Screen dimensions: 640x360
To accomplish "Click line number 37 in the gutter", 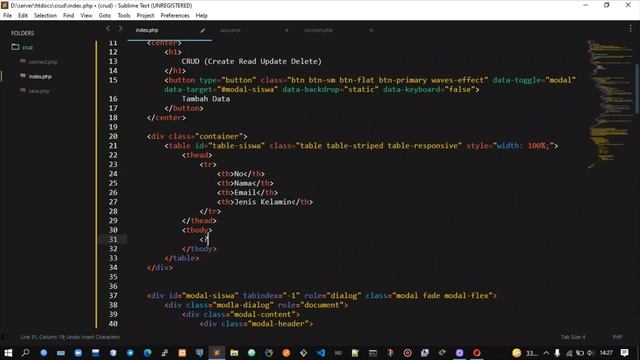I will tap(113, 296).
